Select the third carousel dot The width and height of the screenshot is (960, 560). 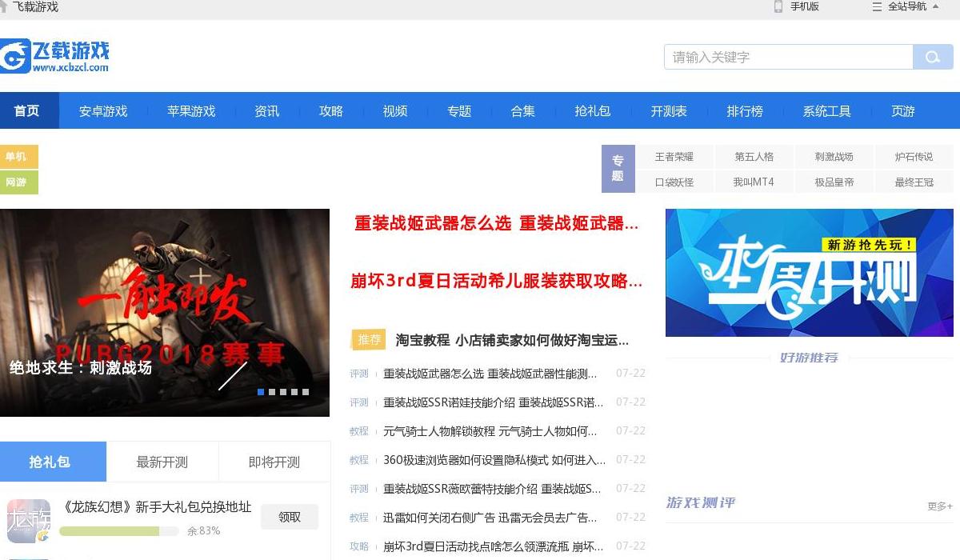click(283, 392)
